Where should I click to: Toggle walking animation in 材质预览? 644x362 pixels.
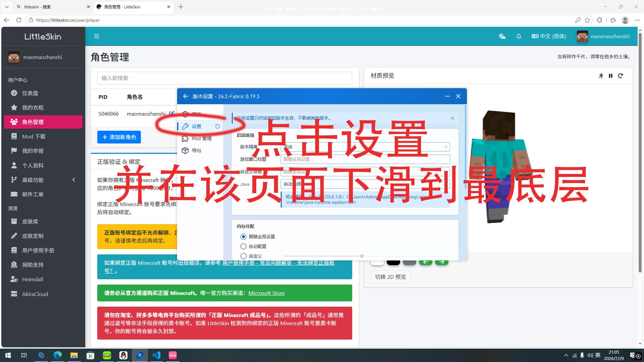601,76
